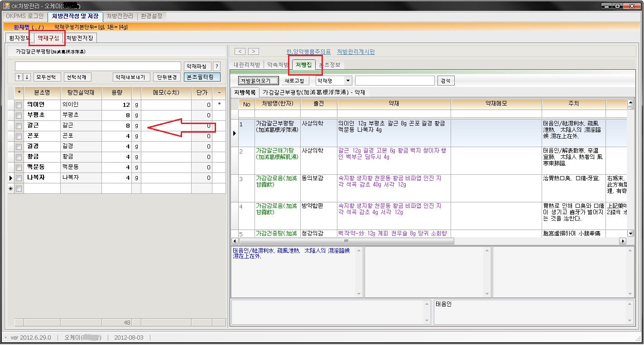
Task: Enable the 나복자 row checkbox
Action: (19, 178)
